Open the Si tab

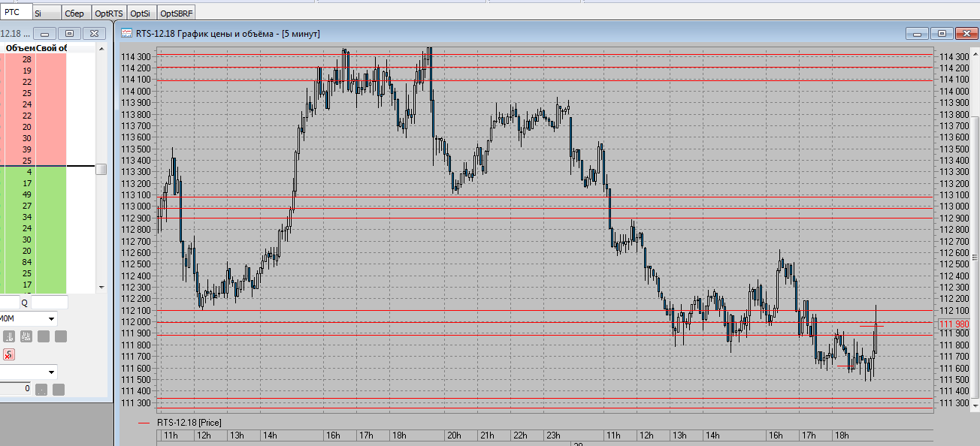(x=47, y=13)
